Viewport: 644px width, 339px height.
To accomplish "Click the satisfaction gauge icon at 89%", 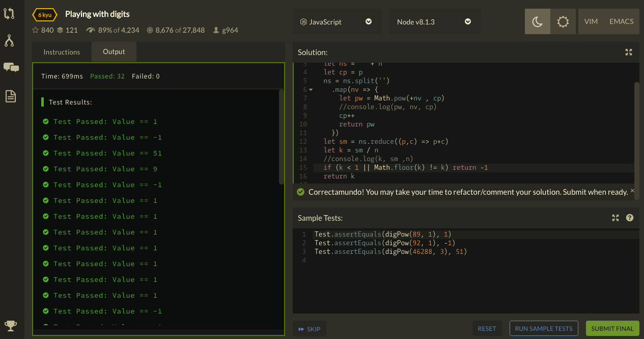I will [x=91, y=30].
